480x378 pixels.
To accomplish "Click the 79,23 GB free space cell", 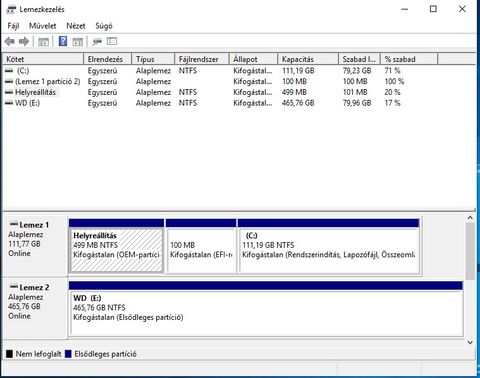I will [x=357, y=71].
